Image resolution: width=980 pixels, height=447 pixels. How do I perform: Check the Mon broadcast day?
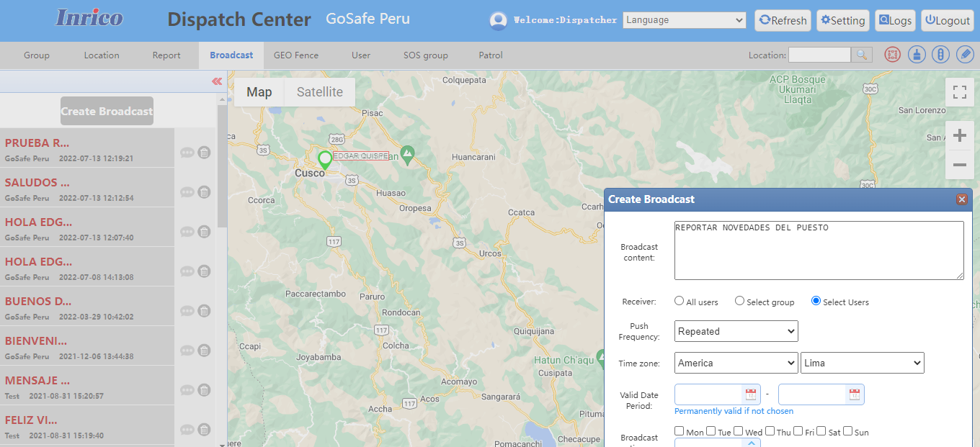click(x=680, y=431)
